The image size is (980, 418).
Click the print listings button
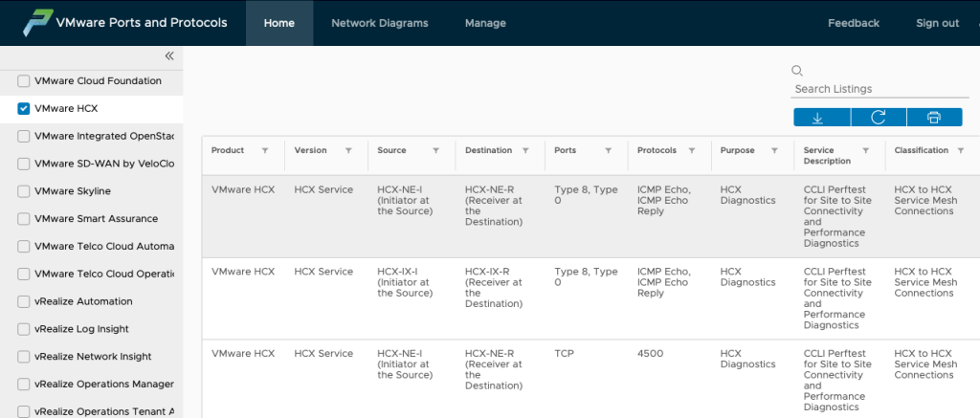pos(933,117)
